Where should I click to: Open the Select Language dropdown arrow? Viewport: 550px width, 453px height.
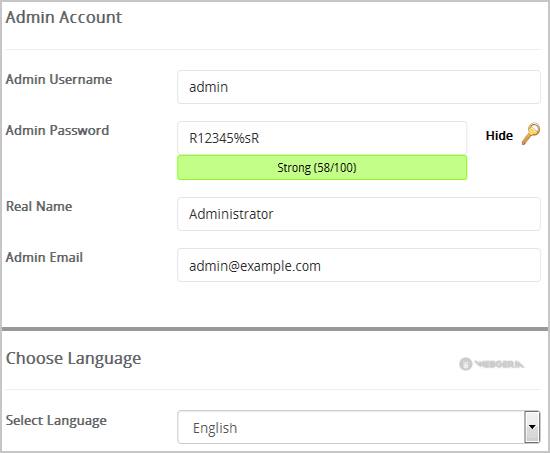(532, 427)
